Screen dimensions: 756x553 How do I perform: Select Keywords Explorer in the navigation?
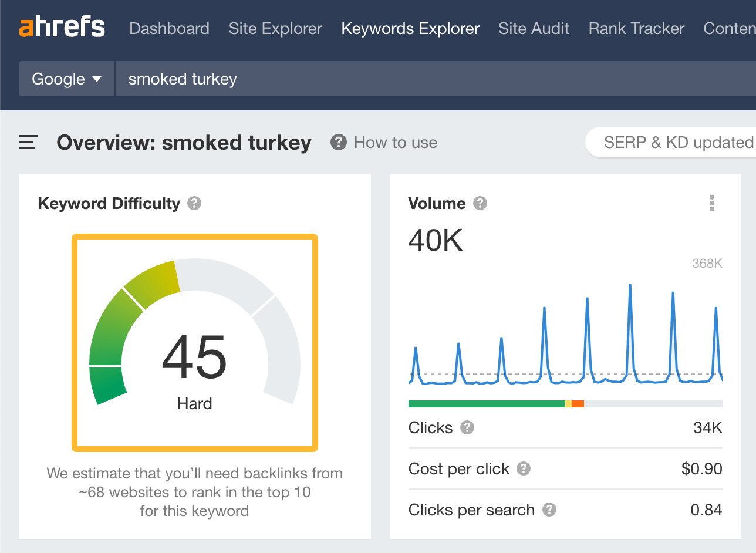pyautogui.click(x=410, y=28)
